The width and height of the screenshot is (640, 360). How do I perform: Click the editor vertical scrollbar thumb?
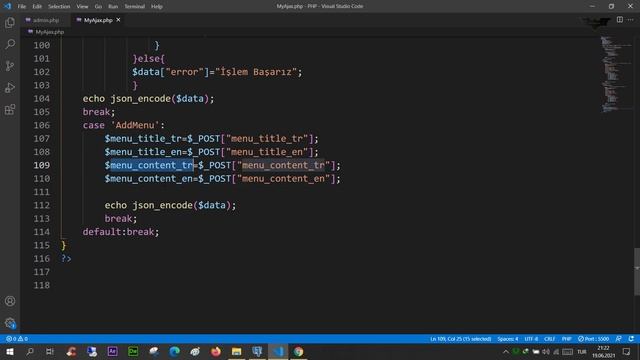tap(637, 271)
